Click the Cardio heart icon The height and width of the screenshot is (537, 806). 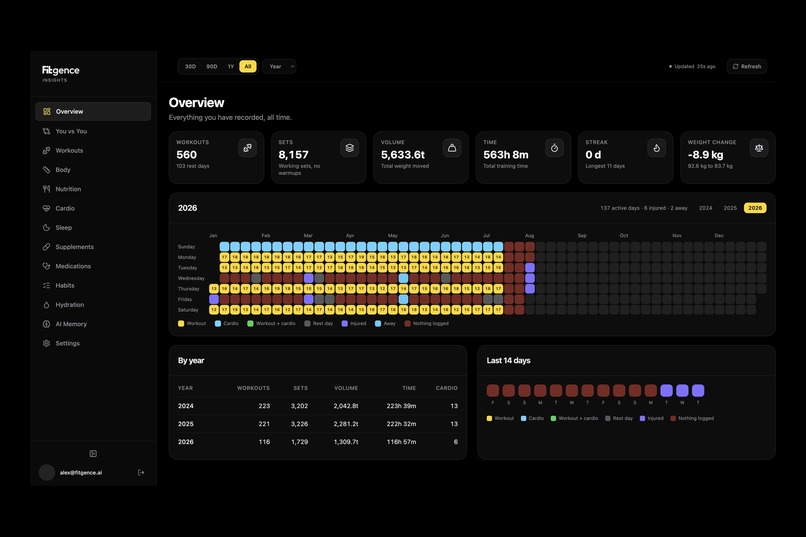tap(46, 208)
